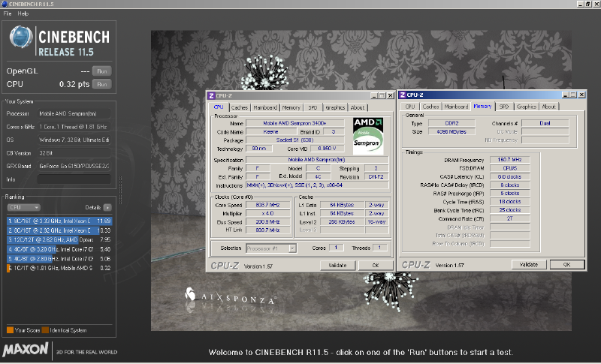Open the Processor #1 selection dropdown
Image resolution: width=601 pixels, height=364 pixels.
pyautogui.click(x=271, y=248)
